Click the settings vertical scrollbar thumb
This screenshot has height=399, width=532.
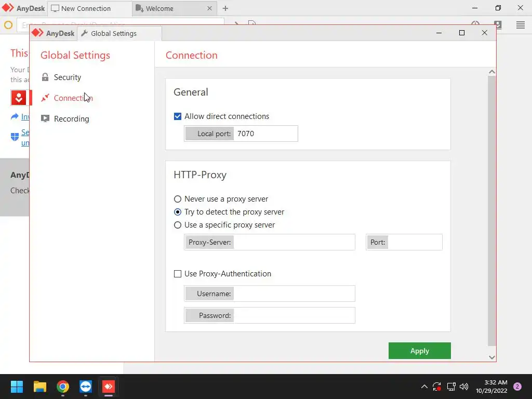click(491, 211)
